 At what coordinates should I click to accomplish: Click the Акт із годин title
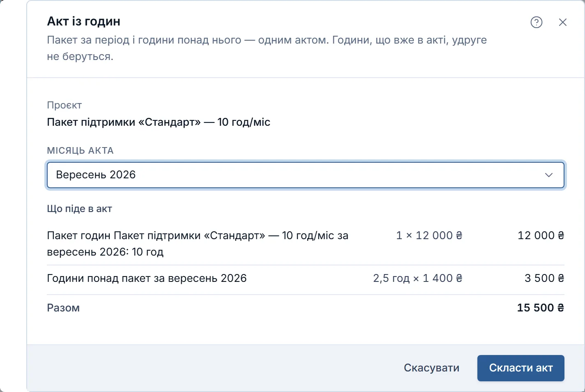84,21
